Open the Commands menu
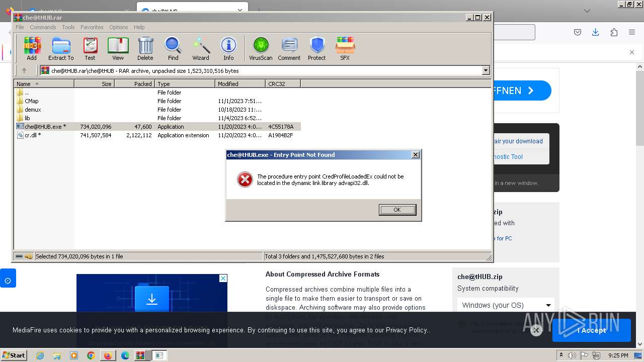 tap(43, 27)
